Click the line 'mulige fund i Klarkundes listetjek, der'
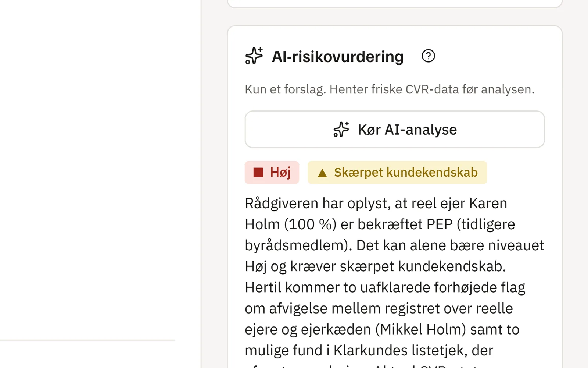 point(369,350)
